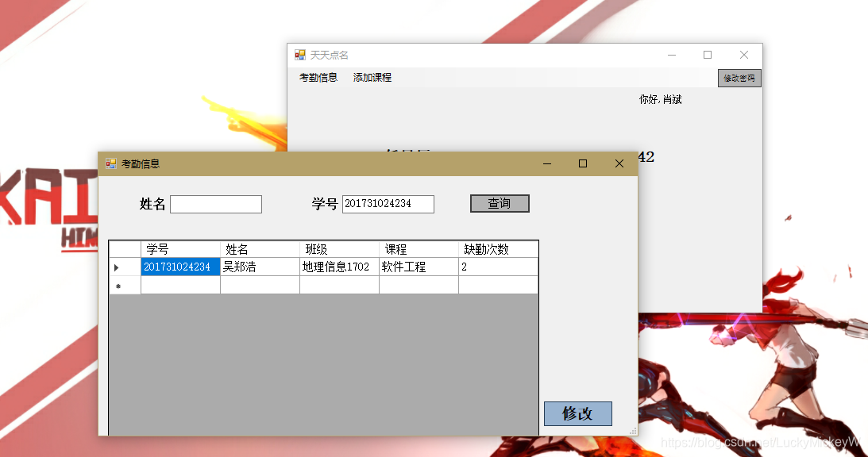Close the 考勤信息 window

(619, 163)
